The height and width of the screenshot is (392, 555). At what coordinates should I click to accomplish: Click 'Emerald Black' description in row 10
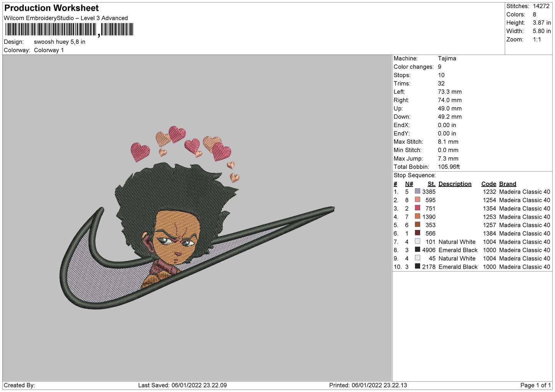(x=458, y=267)
